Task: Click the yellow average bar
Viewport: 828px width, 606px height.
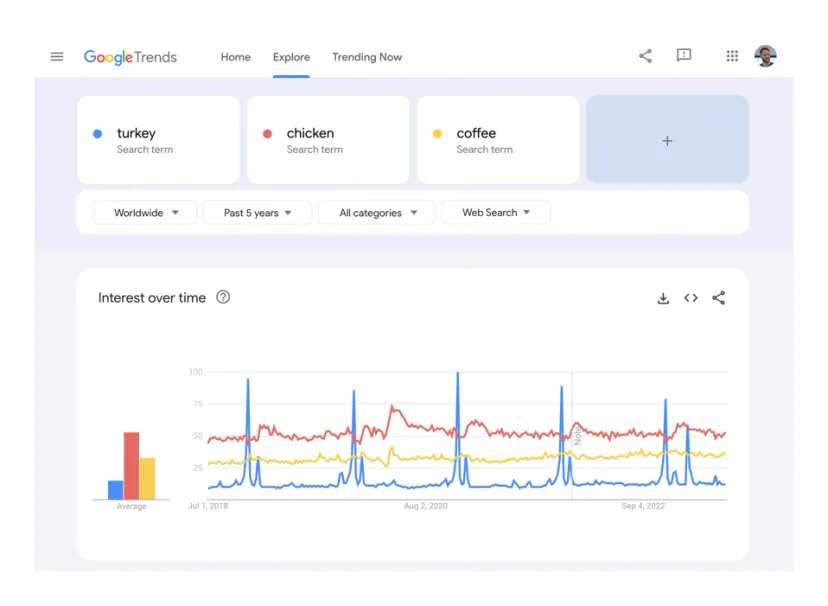Action: click(x=147, y=478)
